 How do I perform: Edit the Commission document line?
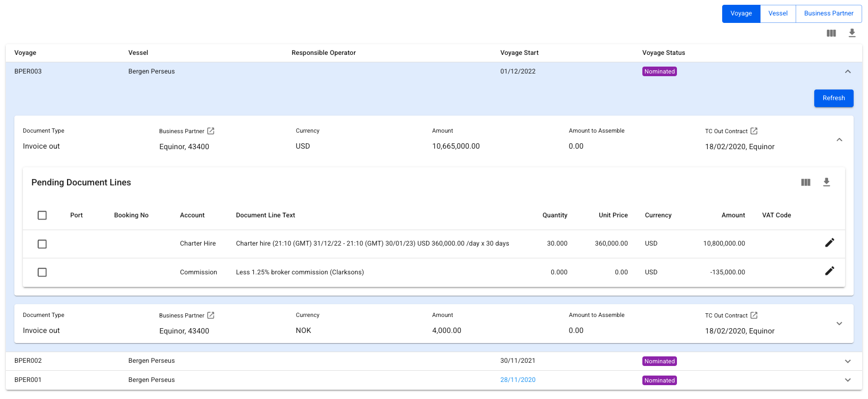click(829, 271)
